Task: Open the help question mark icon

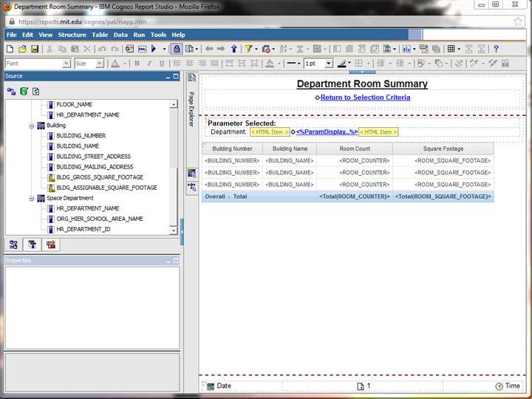Action: click(x=496, y=49)
